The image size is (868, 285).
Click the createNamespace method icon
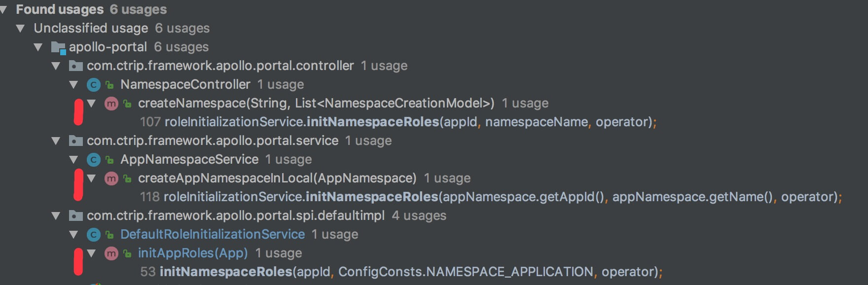(111, 104)
